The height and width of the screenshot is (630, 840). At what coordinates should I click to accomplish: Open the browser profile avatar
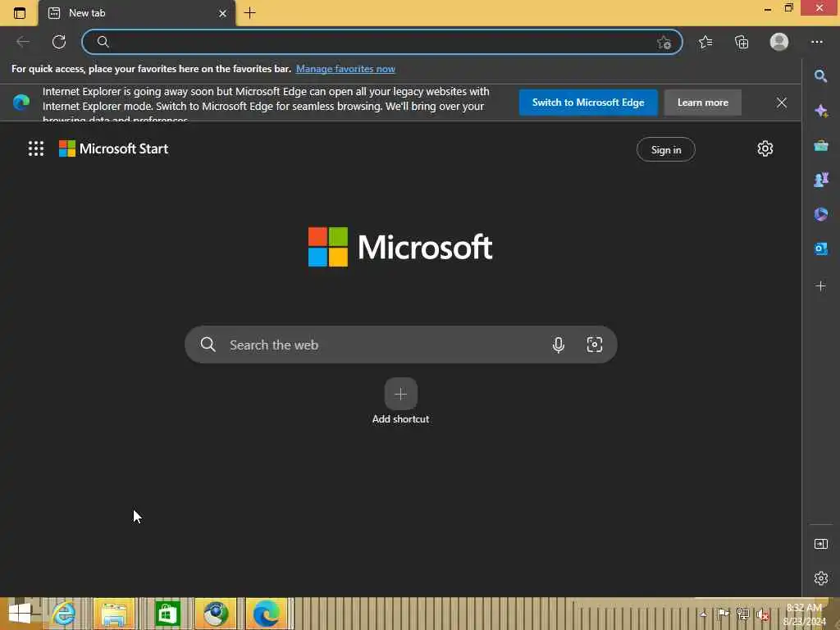click(x=779, y=42)
